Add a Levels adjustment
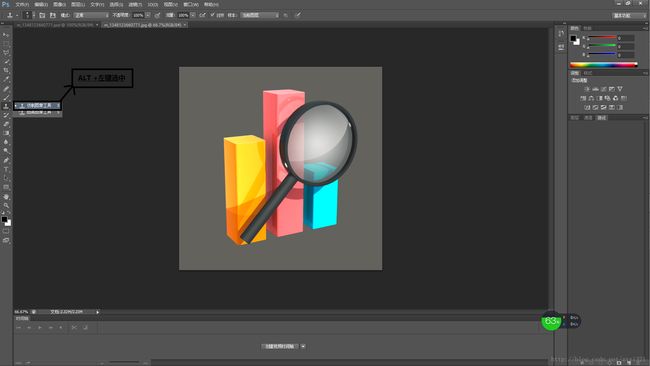This screenshot has width=650, height=366. pos(596,89)
